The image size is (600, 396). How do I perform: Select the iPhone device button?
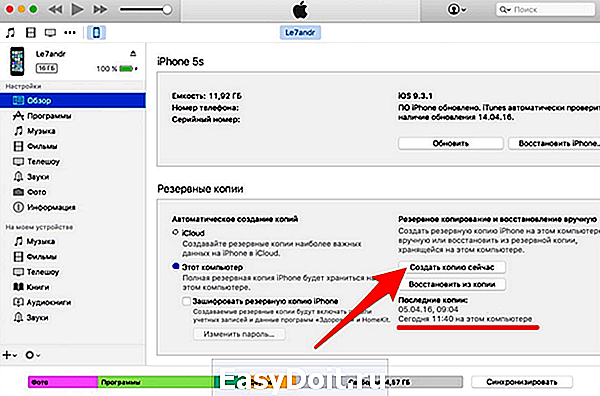96,33
